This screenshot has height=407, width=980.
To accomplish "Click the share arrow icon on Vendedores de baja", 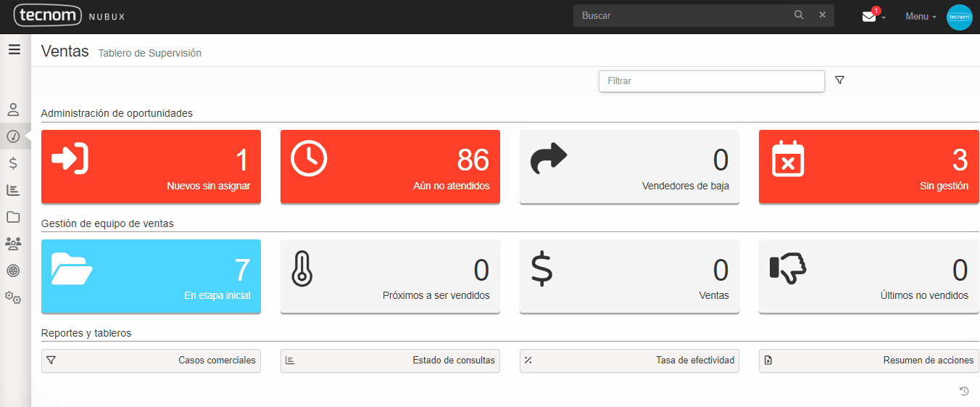I will coord(549,159).
